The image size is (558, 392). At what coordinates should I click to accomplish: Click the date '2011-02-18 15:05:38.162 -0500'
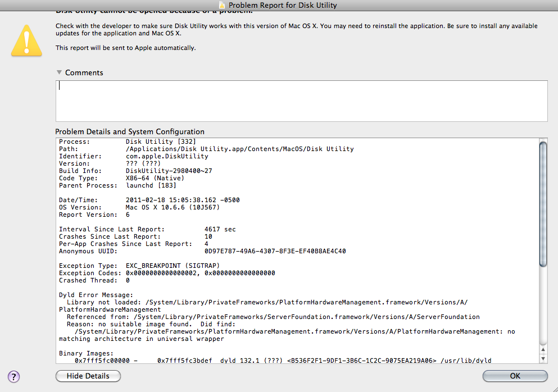point(183,200)
